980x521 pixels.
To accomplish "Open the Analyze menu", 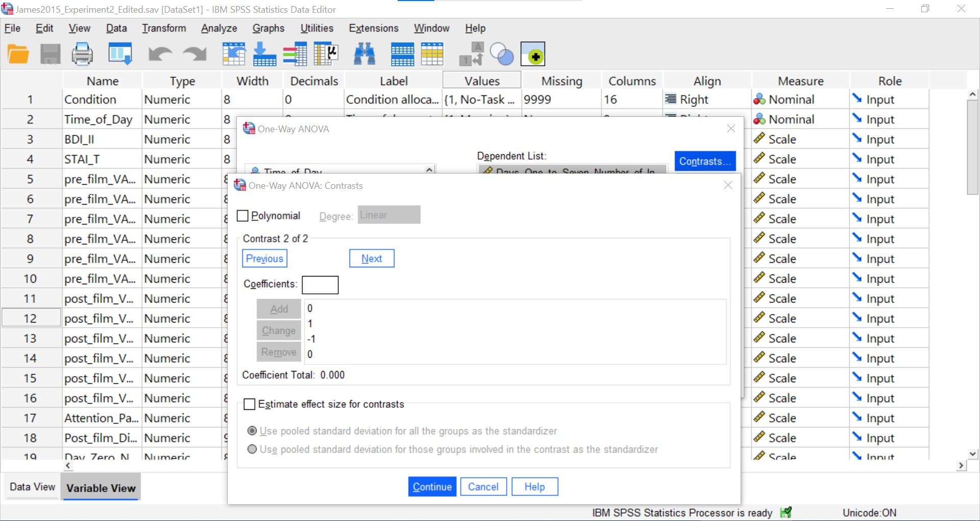I will (x=219, y=28).
